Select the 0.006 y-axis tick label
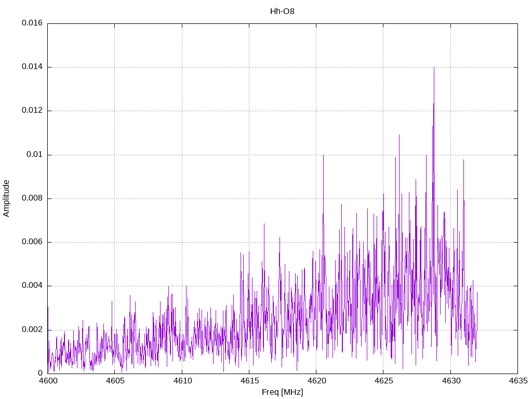532x399 pixels. (32, 242)
